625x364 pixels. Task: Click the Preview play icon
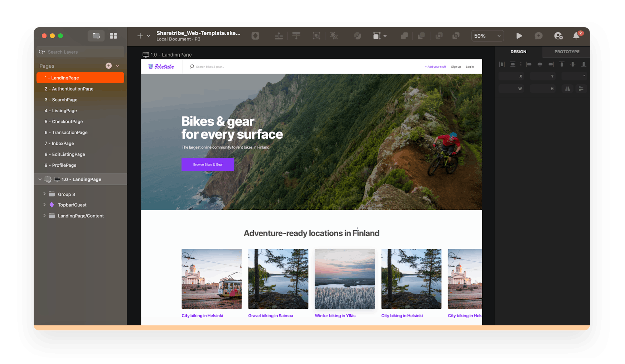click(x=519, y=36)
